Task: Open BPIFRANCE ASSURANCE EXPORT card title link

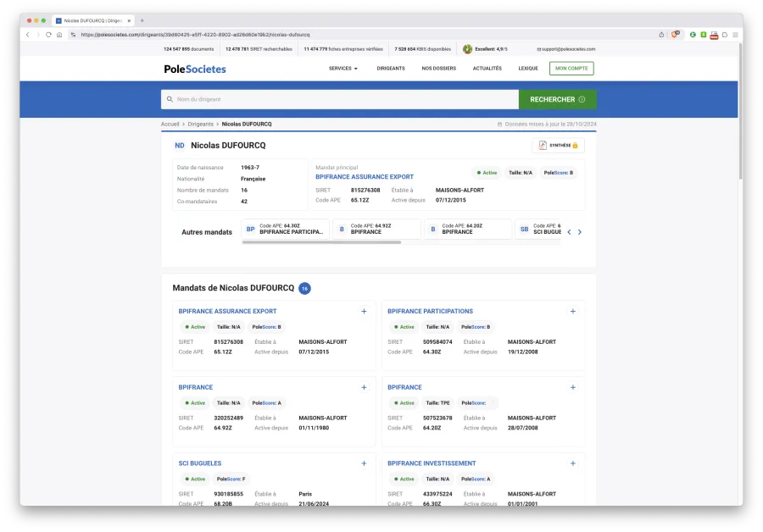Action: [227, 311]
